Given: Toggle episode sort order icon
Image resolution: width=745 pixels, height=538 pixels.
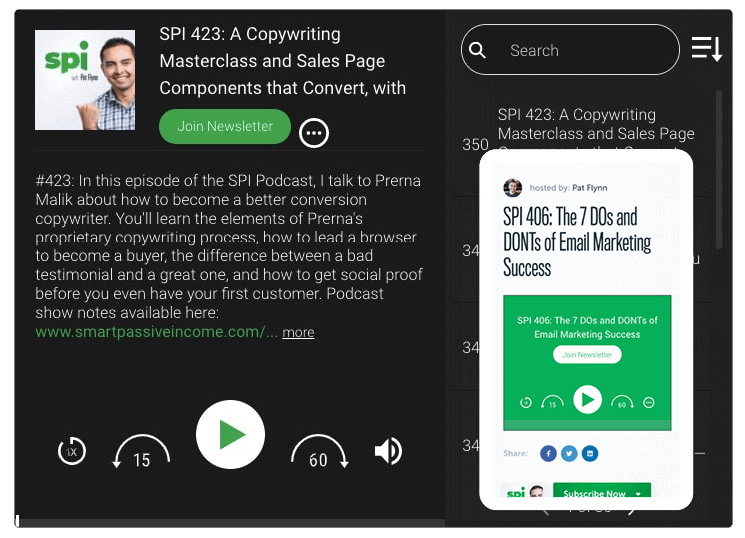Looking at the screenshot, I should [707, 48].
